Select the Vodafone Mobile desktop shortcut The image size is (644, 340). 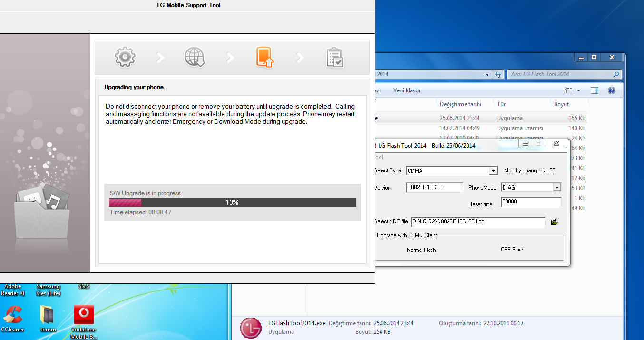coord(84,322)
